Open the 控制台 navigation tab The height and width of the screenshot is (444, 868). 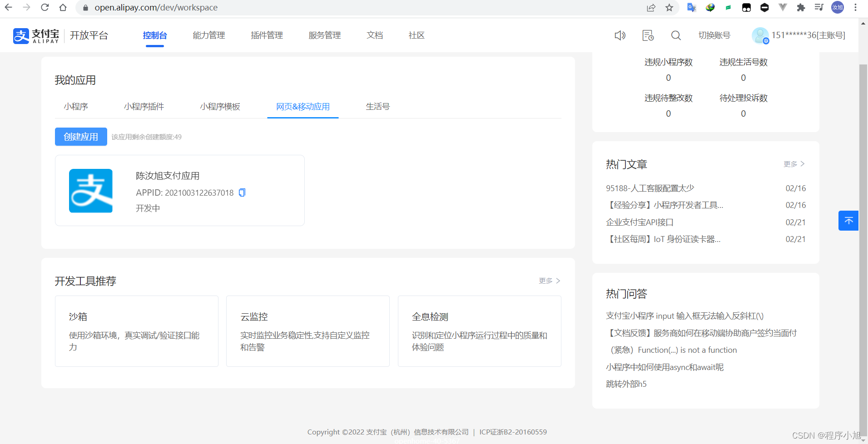(x=155, y=35)
